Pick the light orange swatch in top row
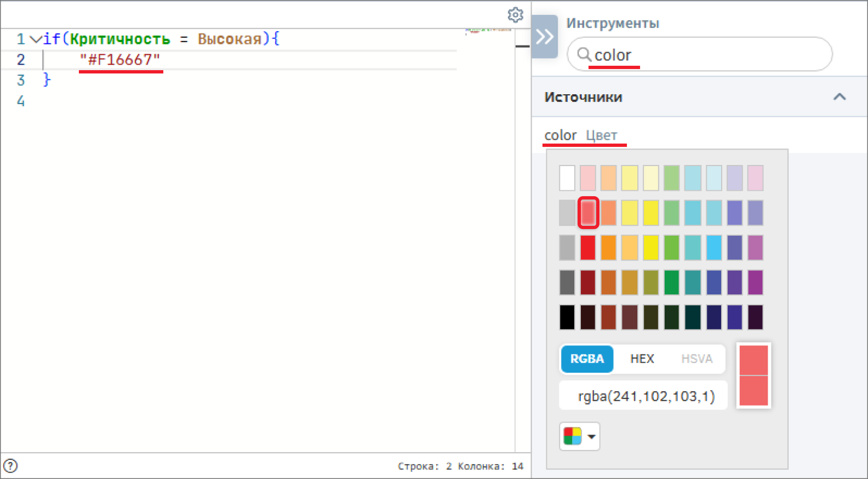The image size is (868, 479). point(609,178)
